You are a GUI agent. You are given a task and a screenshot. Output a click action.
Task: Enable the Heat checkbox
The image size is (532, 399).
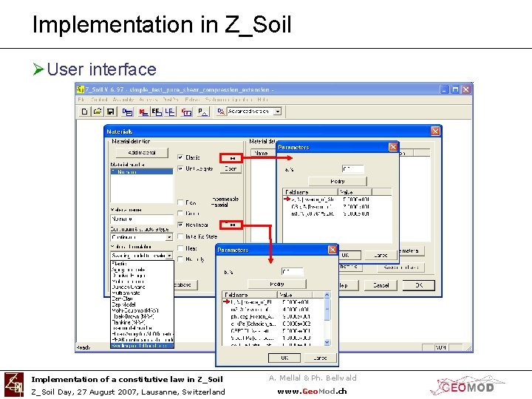(x=180, y=248)
